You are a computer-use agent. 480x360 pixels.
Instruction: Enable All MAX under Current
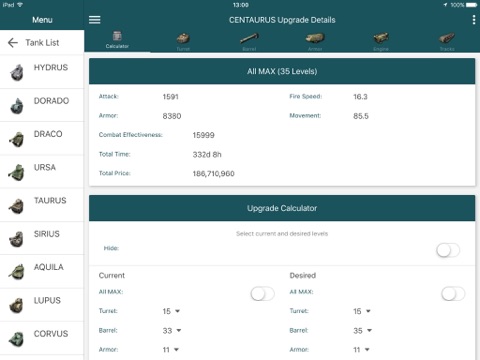coord(262,294)
